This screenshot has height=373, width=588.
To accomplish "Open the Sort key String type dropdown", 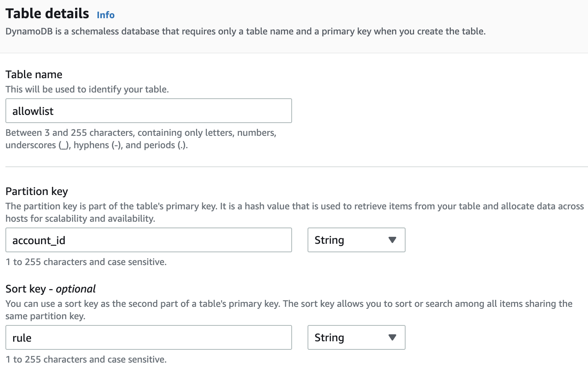I will click(x=356, y=338).
